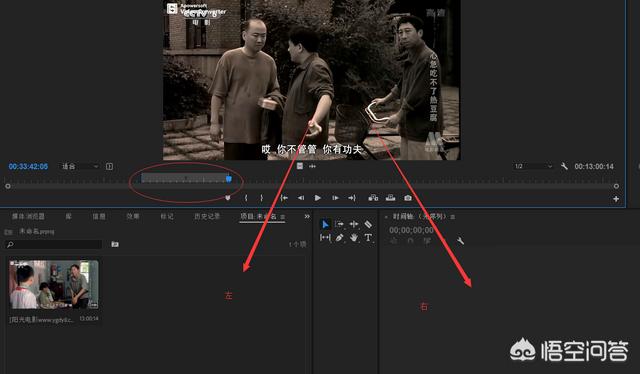Close the 时间轴 panel with its x
Screen dimensions: 640x374
pyautogui.click(x=386, y=217)
